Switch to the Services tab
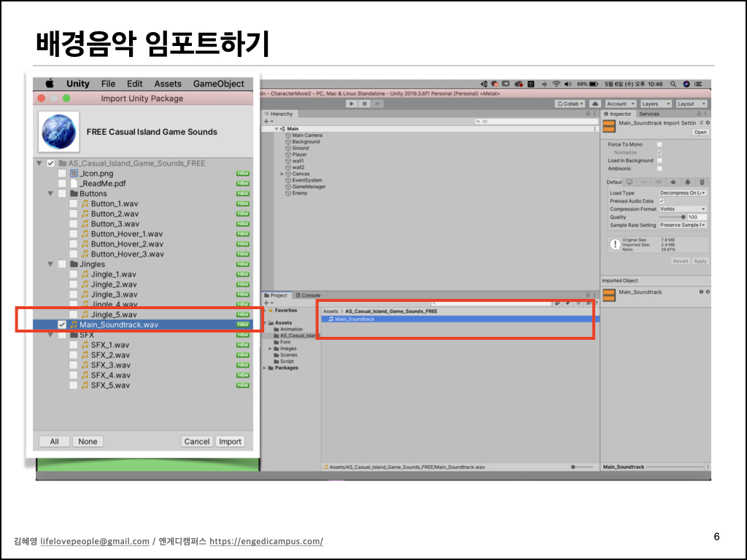The image size is (747, 560). tap(649, 114)
